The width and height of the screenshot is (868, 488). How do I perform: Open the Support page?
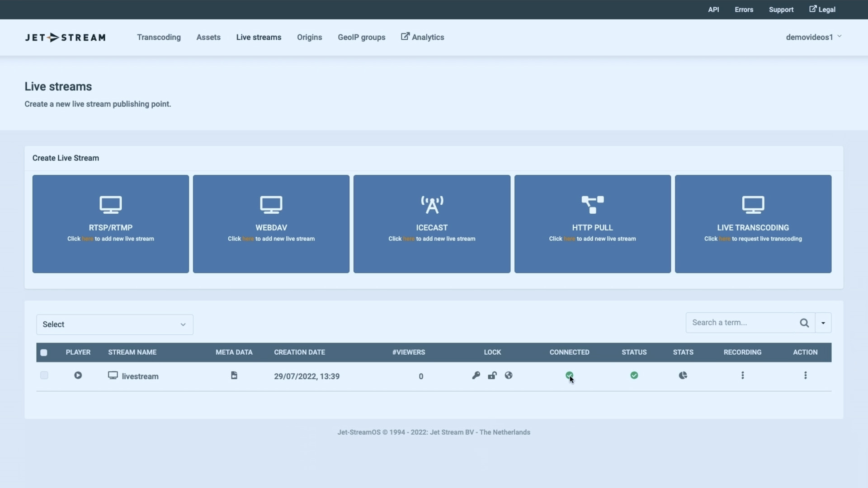pyautogui.click(x=781, y=9)
